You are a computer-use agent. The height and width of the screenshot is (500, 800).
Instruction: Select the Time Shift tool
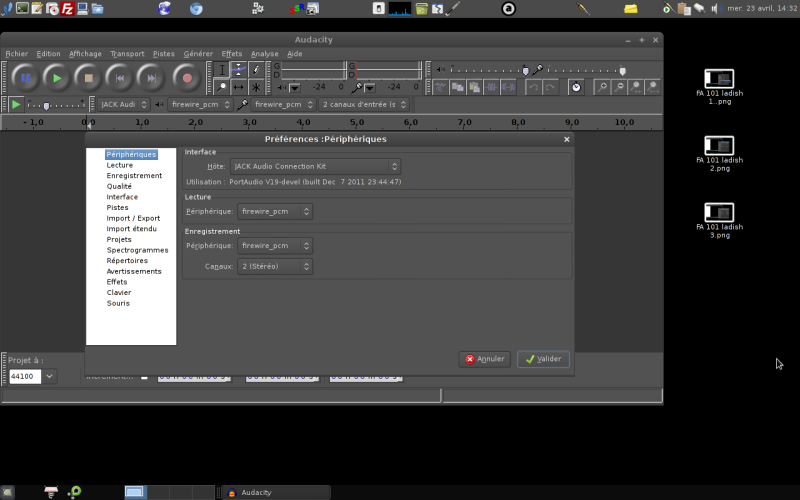tap(239, 87)
